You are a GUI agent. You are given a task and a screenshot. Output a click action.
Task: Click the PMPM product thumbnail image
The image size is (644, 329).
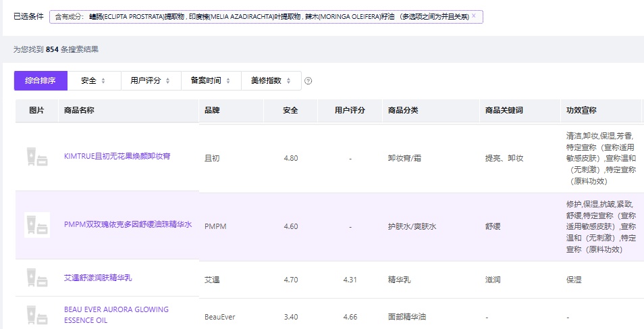pos(37,225)
